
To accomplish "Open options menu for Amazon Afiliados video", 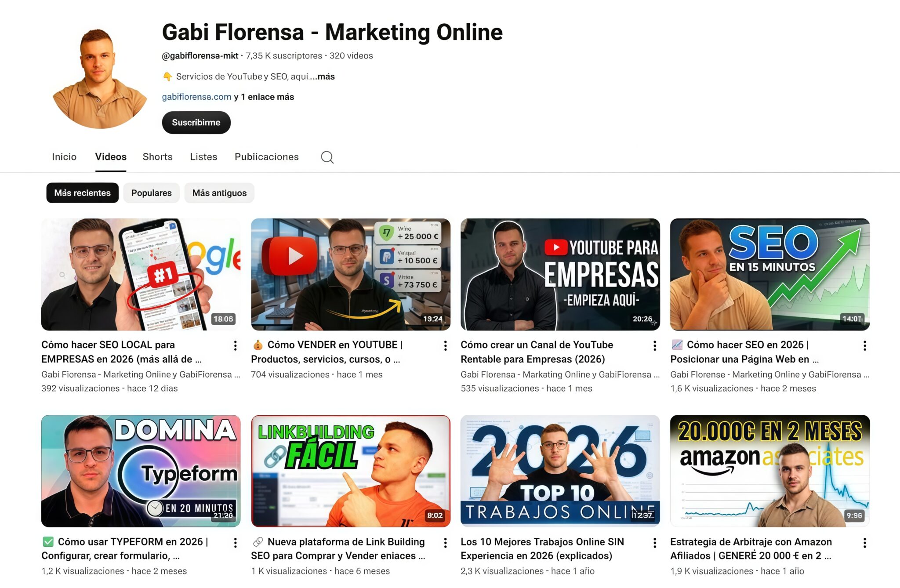I will pyautogui.click(x=864, y=543).
